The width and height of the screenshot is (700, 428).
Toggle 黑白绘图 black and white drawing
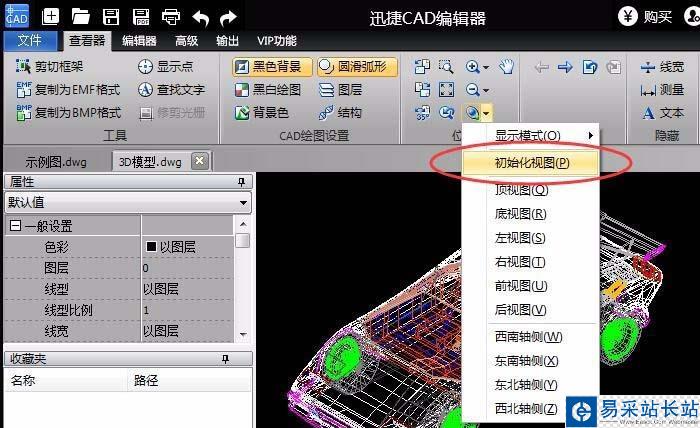267,90
